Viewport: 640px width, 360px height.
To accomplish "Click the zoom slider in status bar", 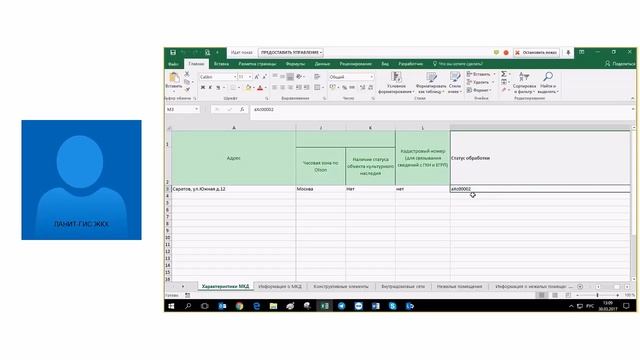I will coord(597,295).
